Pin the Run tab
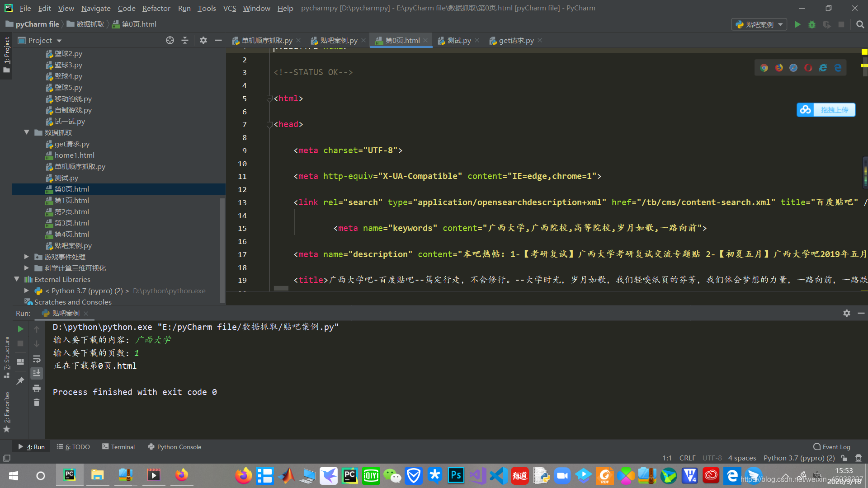 (x=20, y=381)
